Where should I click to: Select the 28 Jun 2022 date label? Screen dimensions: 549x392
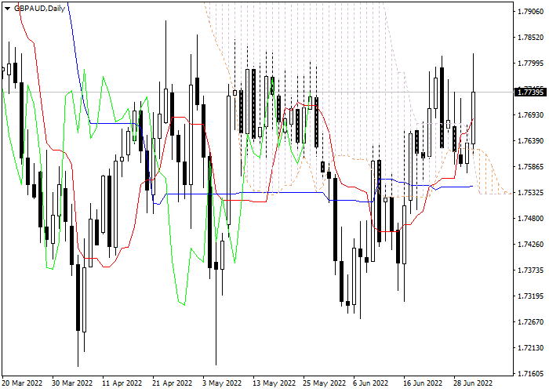coord(473,383)
